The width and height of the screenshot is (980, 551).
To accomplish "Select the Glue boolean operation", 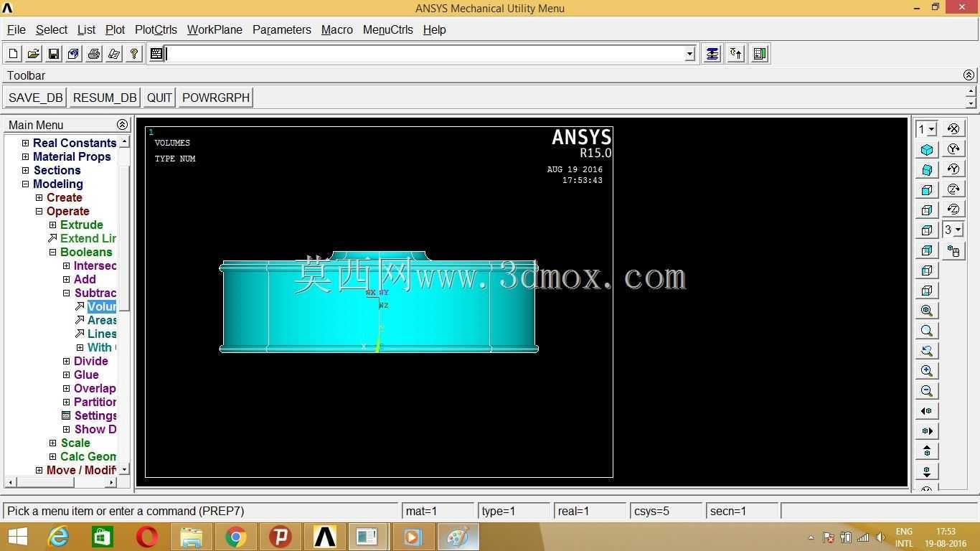I will (86, 375).
